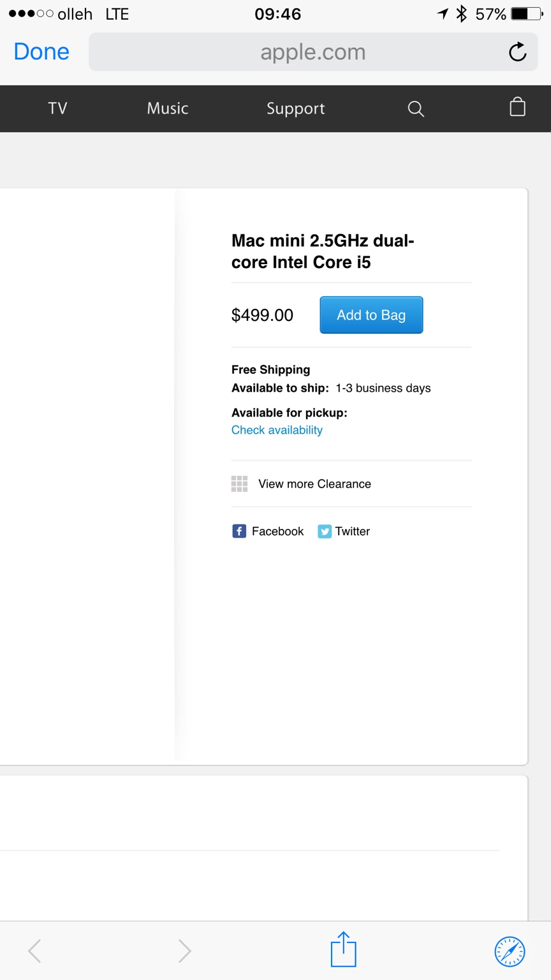Open the Music menu item
This screenshot has height=980, width=551.
click(168, 108)
